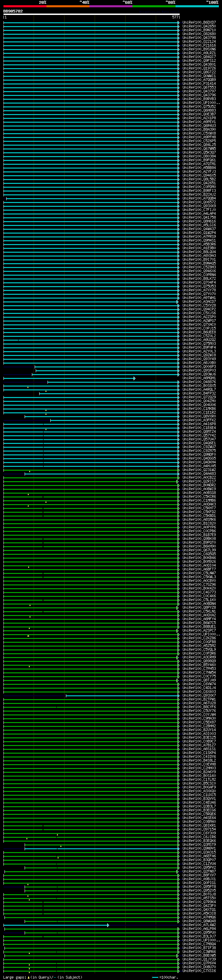222x980 pixels.
Task: Select UniRef100_A8MQH1 label
Action: (199, 379)
